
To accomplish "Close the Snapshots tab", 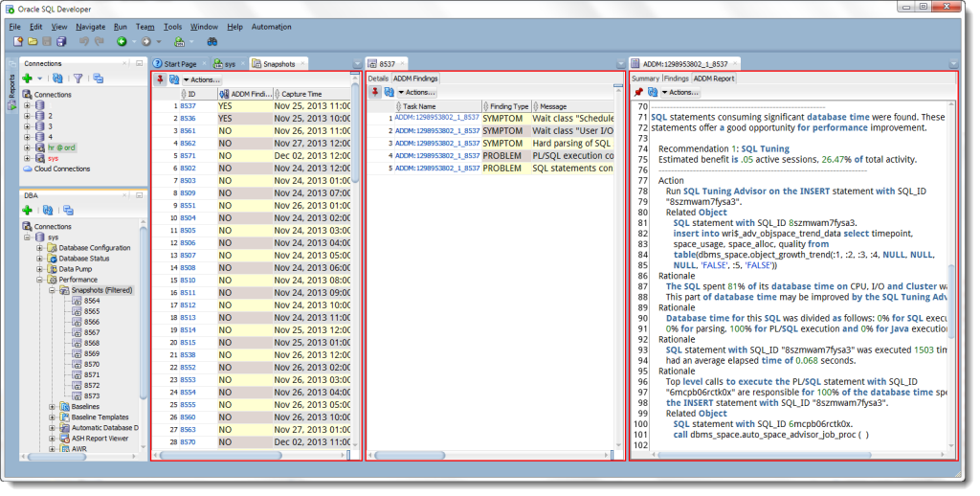I will (x=302, y=63).
